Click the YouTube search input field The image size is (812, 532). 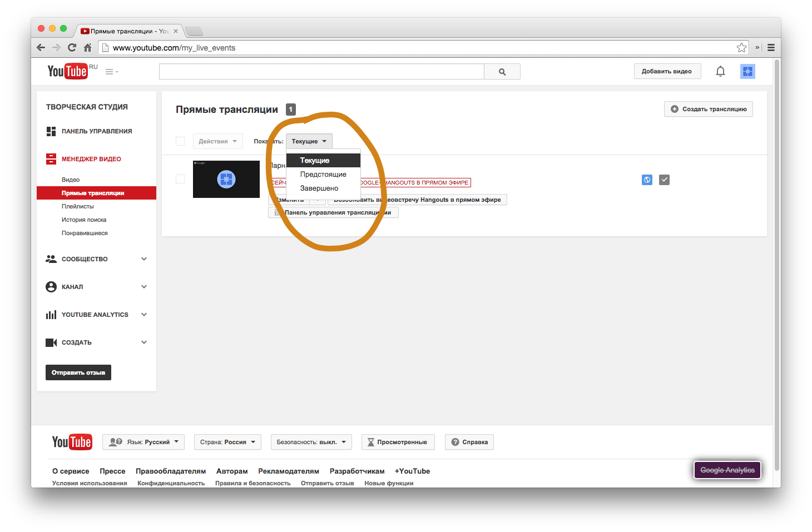(x=321, y=72)
